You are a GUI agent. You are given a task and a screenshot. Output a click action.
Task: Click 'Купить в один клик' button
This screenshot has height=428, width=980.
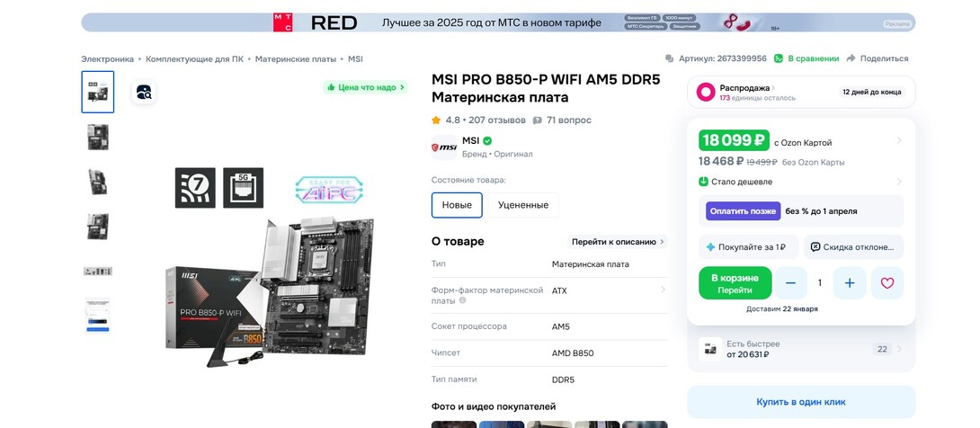(801, 402)
